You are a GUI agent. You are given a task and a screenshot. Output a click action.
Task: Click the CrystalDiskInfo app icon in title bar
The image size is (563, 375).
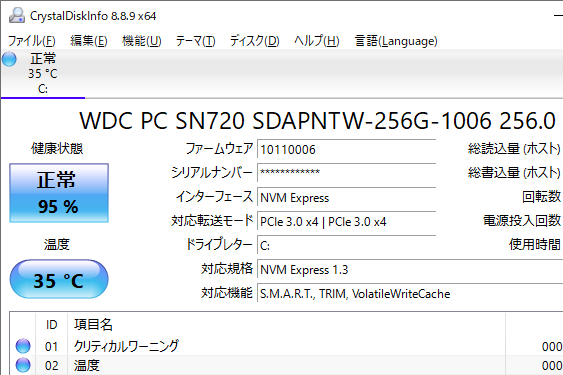(17, 16)
